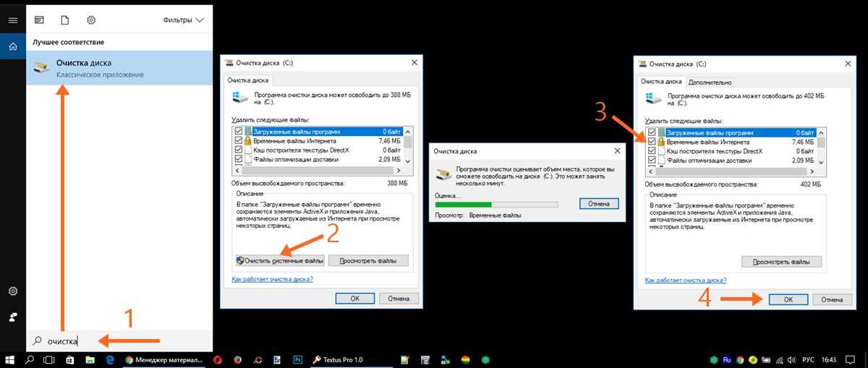This screenshot has width=868, height=368.
Task: Toggle the Временные файлы Интернета checkbox in the first dialog
Action: (x=238, y=141)
